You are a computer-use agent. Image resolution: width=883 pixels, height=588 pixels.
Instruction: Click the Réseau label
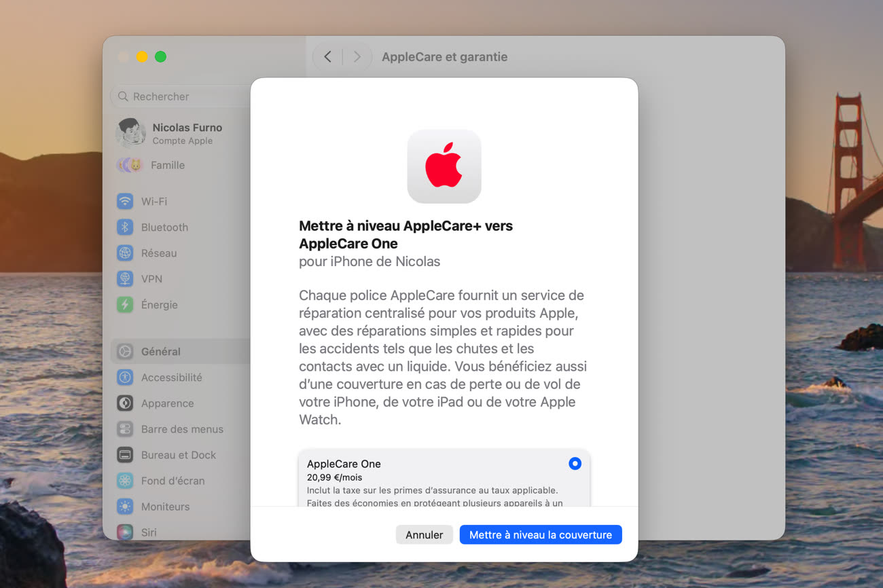click(159, 253)
